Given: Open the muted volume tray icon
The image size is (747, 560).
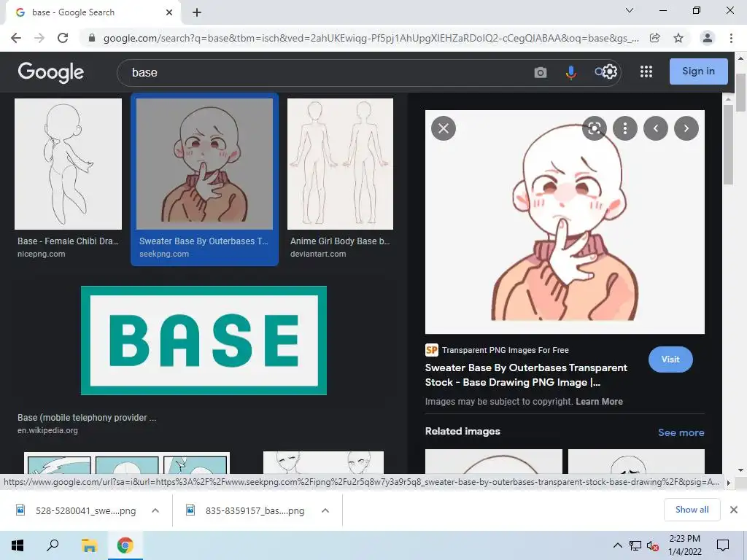Looking at the screenshot, I should [653, 545].
